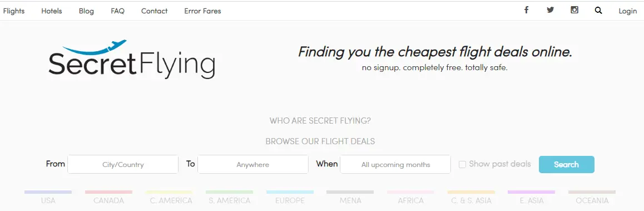
Task: Choose the OCEANIA region tab
Action: pos(592,198)
